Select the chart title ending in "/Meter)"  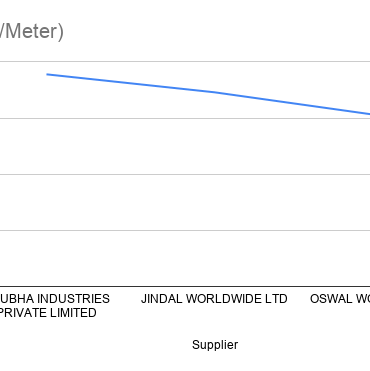[32, 31]
